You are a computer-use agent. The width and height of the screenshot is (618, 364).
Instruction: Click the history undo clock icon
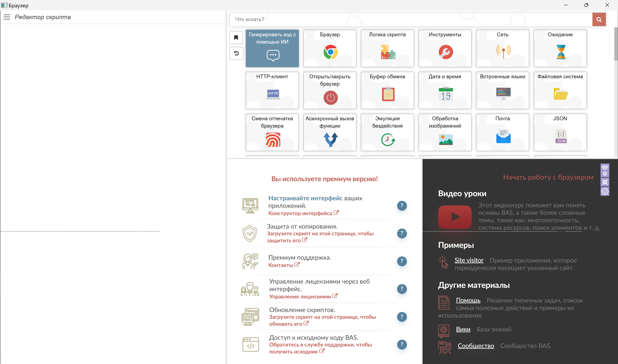pyautogui.click(x=236, y=53)
